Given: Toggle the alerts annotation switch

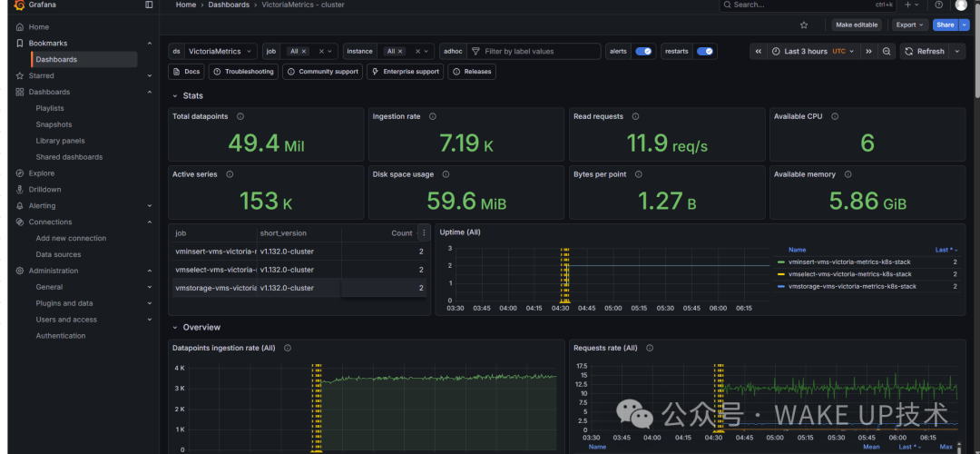Looking at the screenshot, I should point(643,52).
